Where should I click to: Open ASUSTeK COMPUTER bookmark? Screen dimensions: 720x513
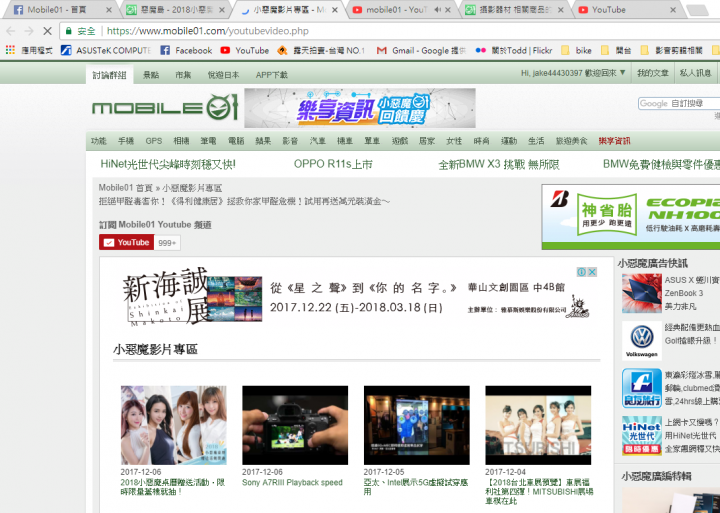pyautogui.click(x=106, y=51)
